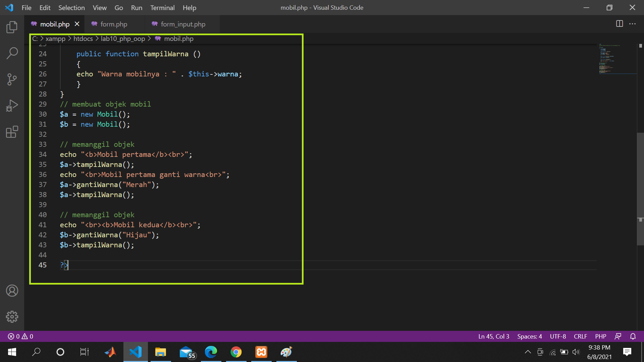644x362 pixels.
Task: Click Spaces: 4 to change indentation
Action: 529,336
